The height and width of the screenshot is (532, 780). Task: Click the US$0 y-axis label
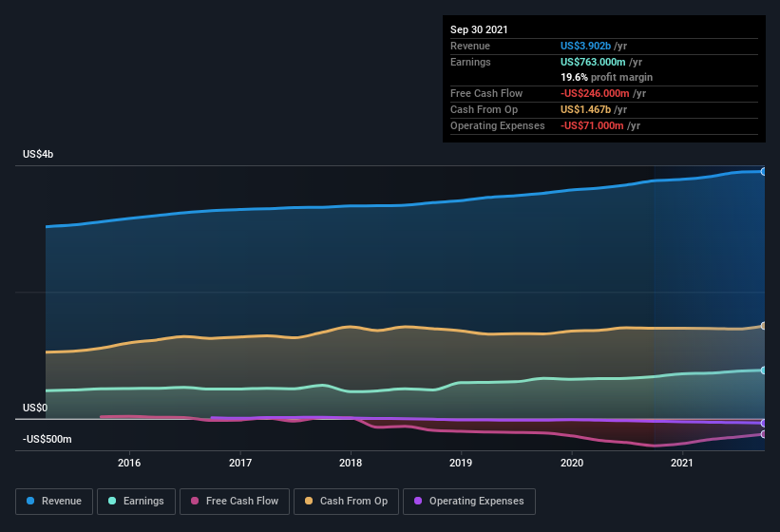(35, 408)
